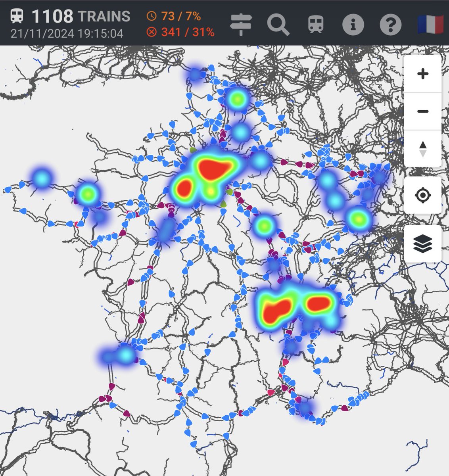Open the map layers switcher
This screenshot has width=449, height=476.
(422, 244)
